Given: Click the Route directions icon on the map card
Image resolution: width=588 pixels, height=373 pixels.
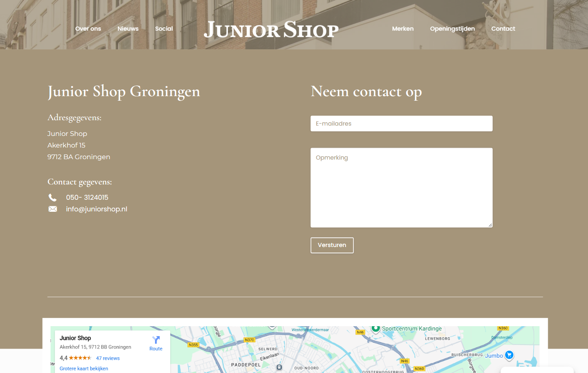Looking at the screenshot, I should pos(156,341).
